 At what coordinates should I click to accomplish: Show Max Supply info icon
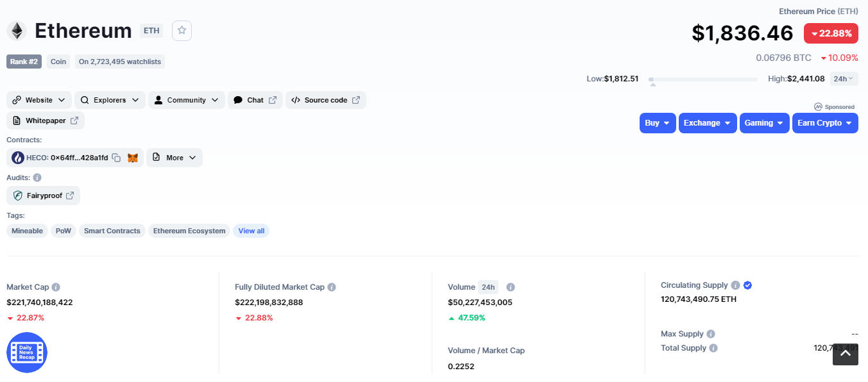click(711, 334)
